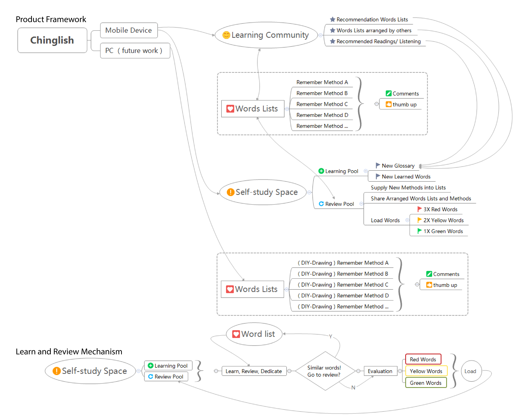Click the smiley icon on Learning Community
Image resolution: width=518 pixels, height=420 pixels.
(226, 35)
